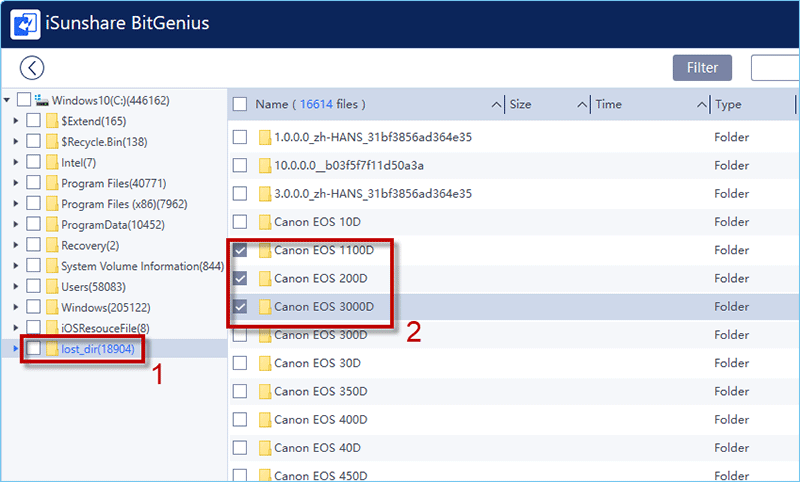The image size is (800, 482).
Task: Check the Program Files(40771) checkbox
Action: coord(33,183)
